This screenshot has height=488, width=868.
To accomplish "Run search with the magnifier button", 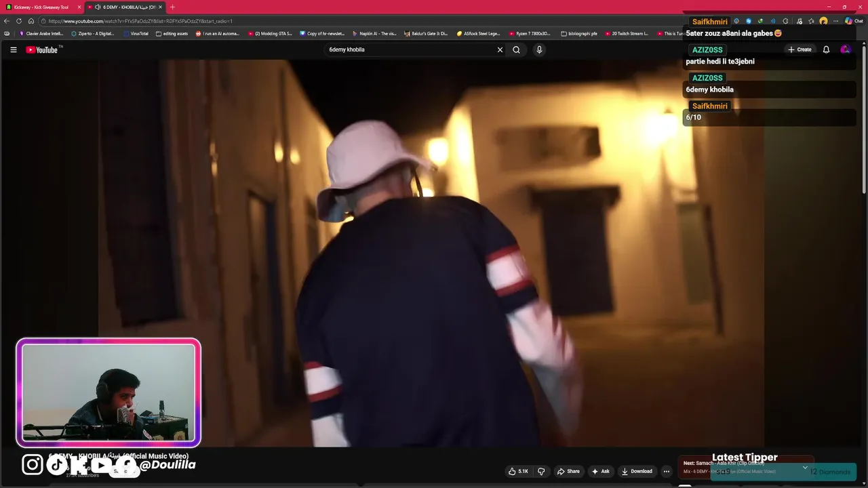I will coord(516,49).
